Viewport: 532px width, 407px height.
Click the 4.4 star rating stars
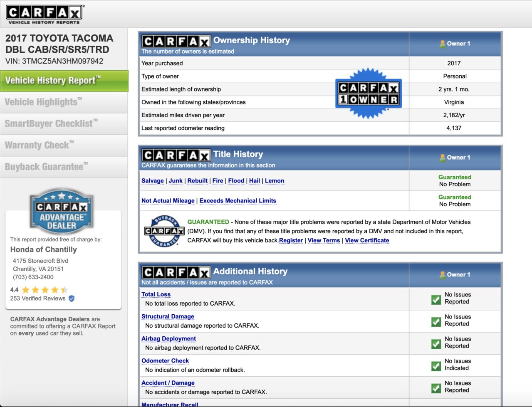point(45,290)
